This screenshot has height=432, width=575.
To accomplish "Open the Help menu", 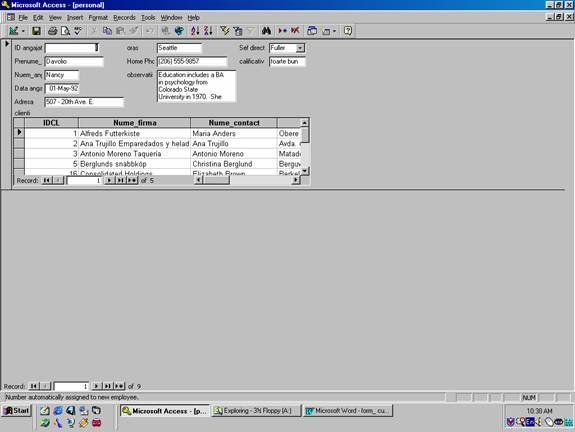I will click(194, 17).
